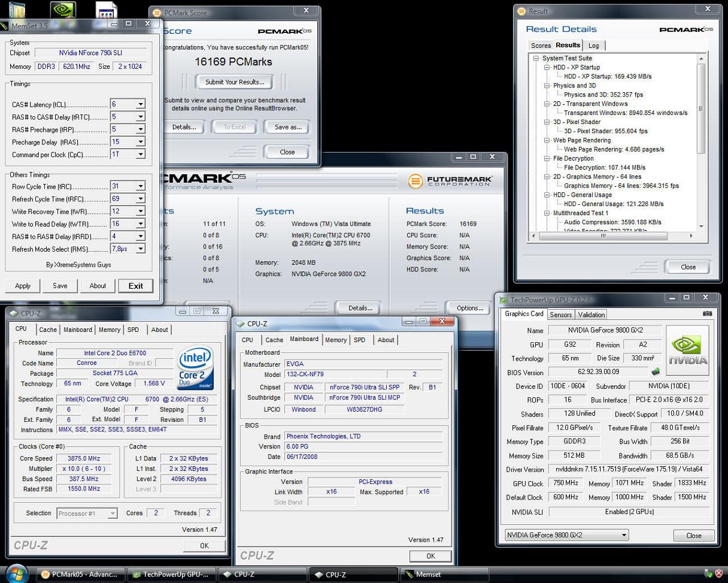Click Submit Your Results button
The width and height of the screenshot is (728, 583).
(x=234, y=82)
